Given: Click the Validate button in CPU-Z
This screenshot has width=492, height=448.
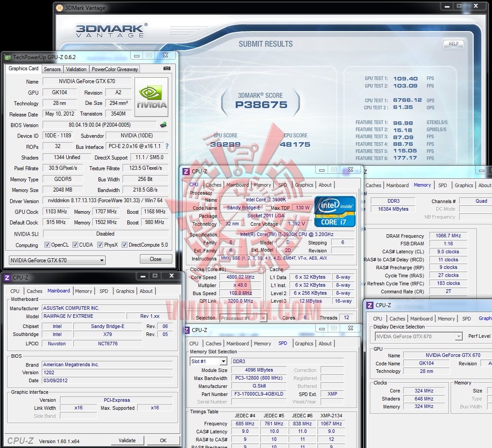Looking at the screenshot, I should pyautogui.click(x=127, y=440).
